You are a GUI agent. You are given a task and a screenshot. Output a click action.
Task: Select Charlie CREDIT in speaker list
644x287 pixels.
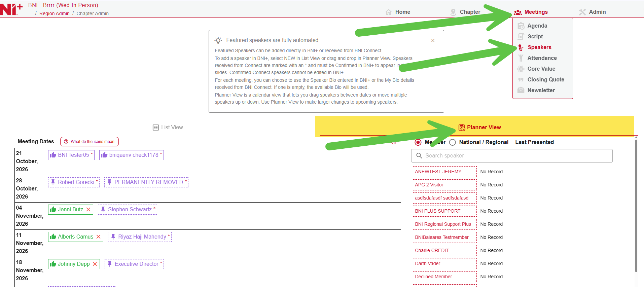[x=444, y=250]
